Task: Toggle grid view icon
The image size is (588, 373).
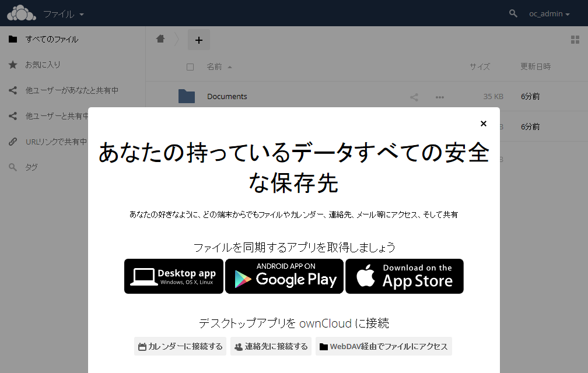Action: 575,40
